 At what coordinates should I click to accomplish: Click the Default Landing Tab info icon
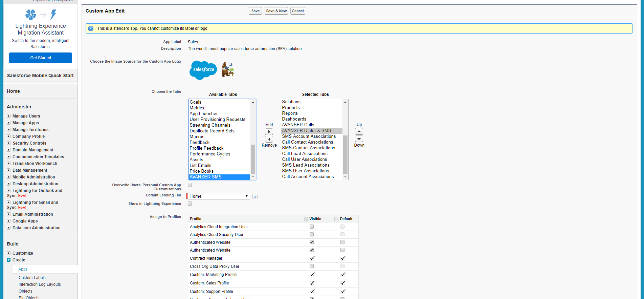click(x=255, y=196)
